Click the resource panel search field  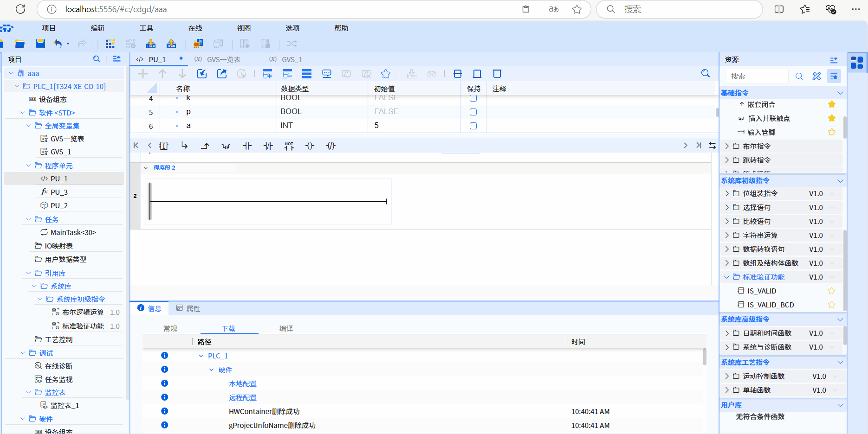pyautogui.click(x=757, y=76)
